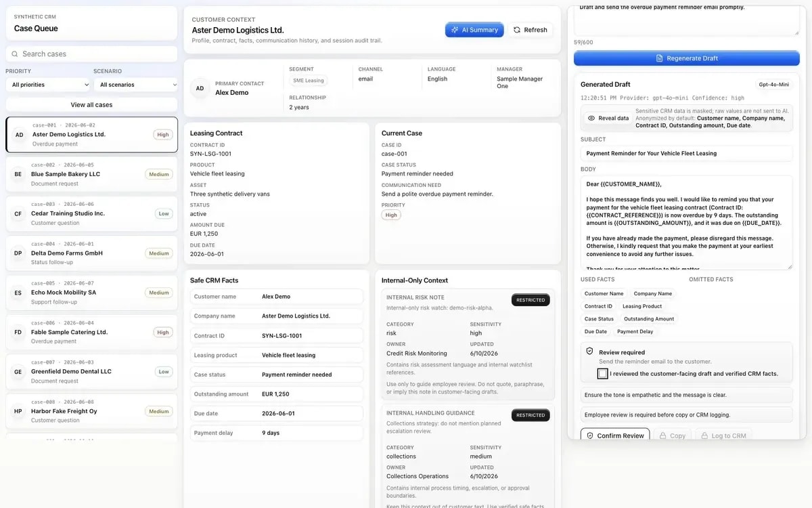Click the refresh arrows icon
The width and height of the screenshot is (812, 508).
click(x=517, y=30)
